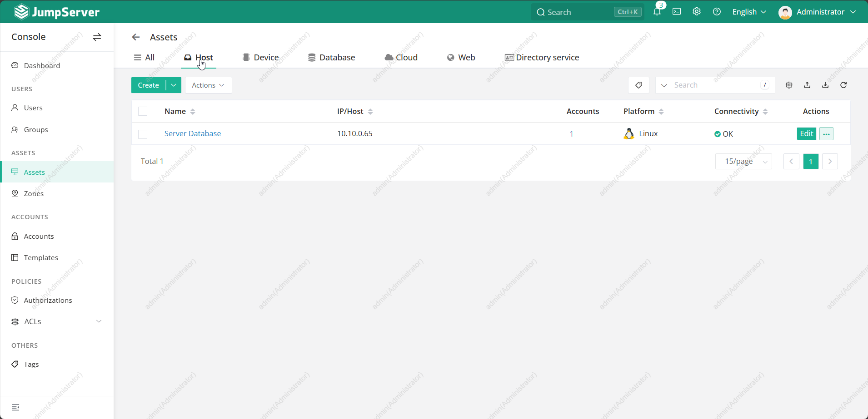The width and height of the screenshot is (868, 419).
Task: Expand the Create button dropdown arrow
Action: (x=174, y=85)
